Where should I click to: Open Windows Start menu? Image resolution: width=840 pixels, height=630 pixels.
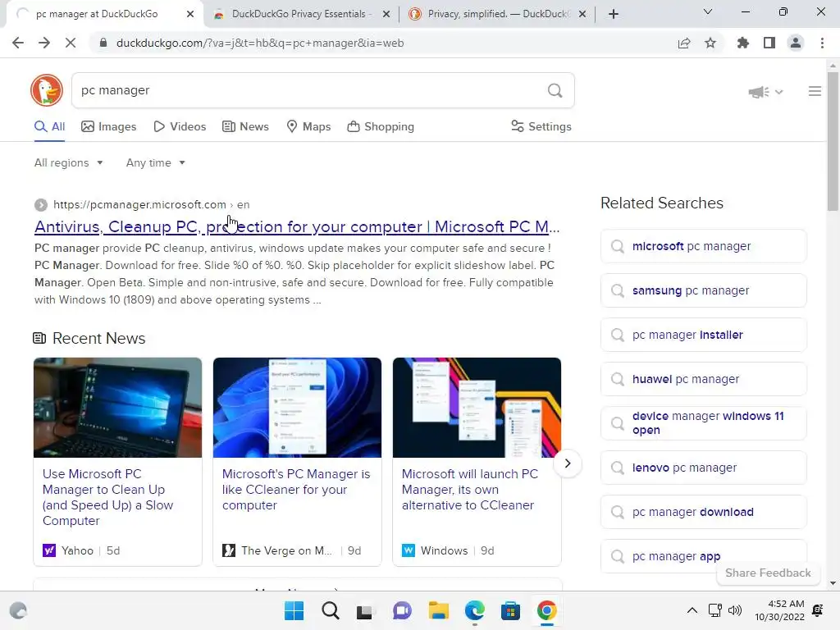(294, 610)
